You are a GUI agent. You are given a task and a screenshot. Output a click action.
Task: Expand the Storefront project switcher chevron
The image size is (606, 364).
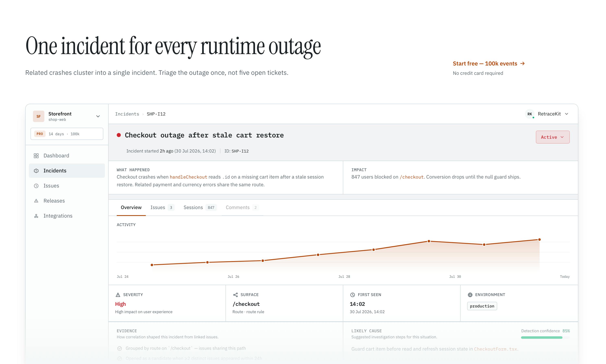coord(98,116)
